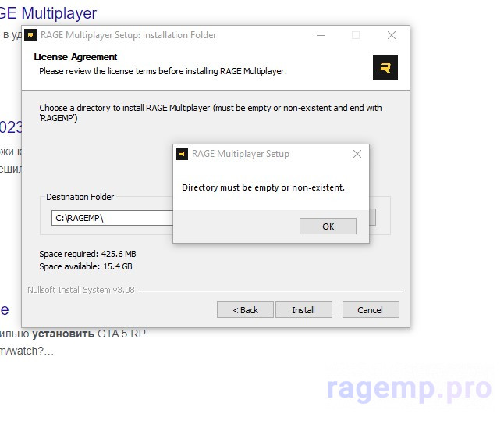The height and width of the screenshot is (421, 504).
Task: Confirm the error dialog with OK
Action: [328, 227]
